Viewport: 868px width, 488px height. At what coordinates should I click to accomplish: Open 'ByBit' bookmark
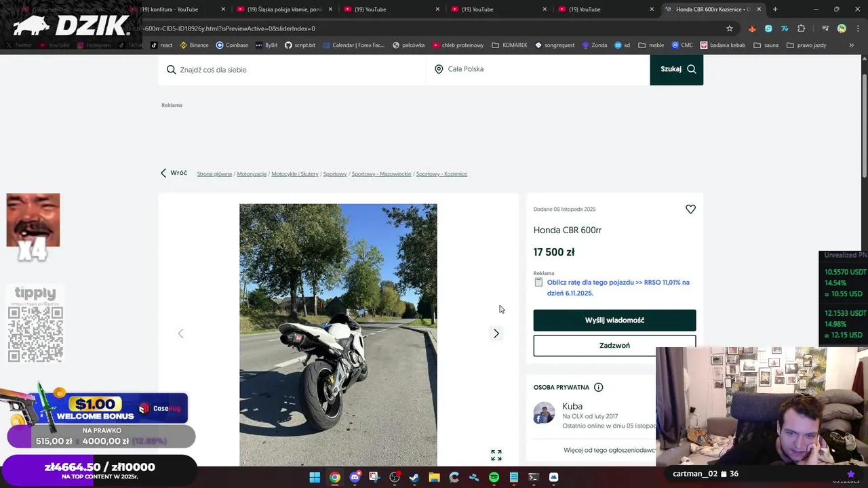click(x=267, y=45)
